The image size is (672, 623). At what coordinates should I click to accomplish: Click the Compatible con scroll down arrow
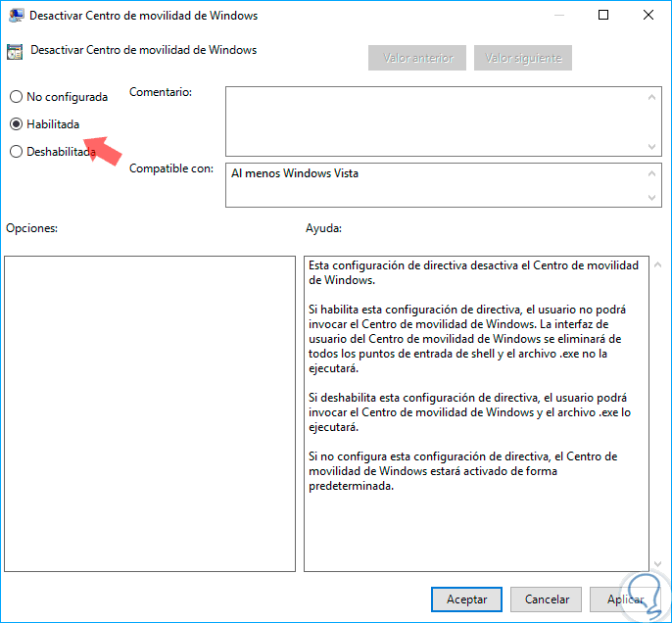tap(651, 198)
